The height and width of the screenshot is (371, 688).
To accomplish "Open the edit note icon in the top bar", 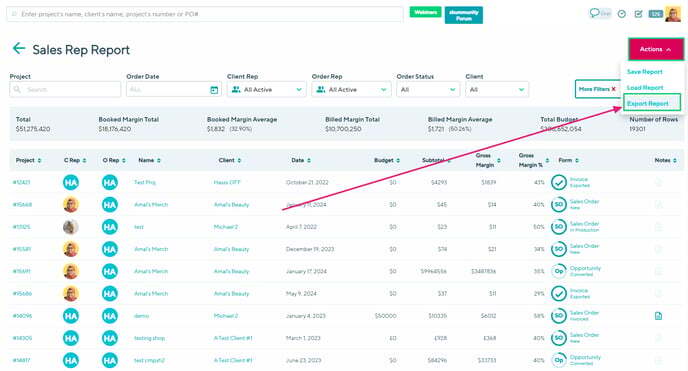I will pyautogui.click(x=638, y=14).
